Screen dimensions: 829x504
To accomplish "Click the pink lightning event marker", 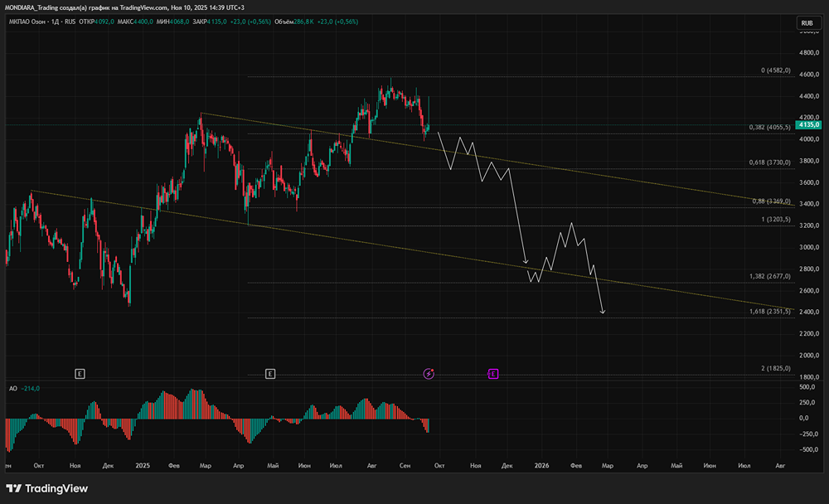I will click(x=429, y=374).
